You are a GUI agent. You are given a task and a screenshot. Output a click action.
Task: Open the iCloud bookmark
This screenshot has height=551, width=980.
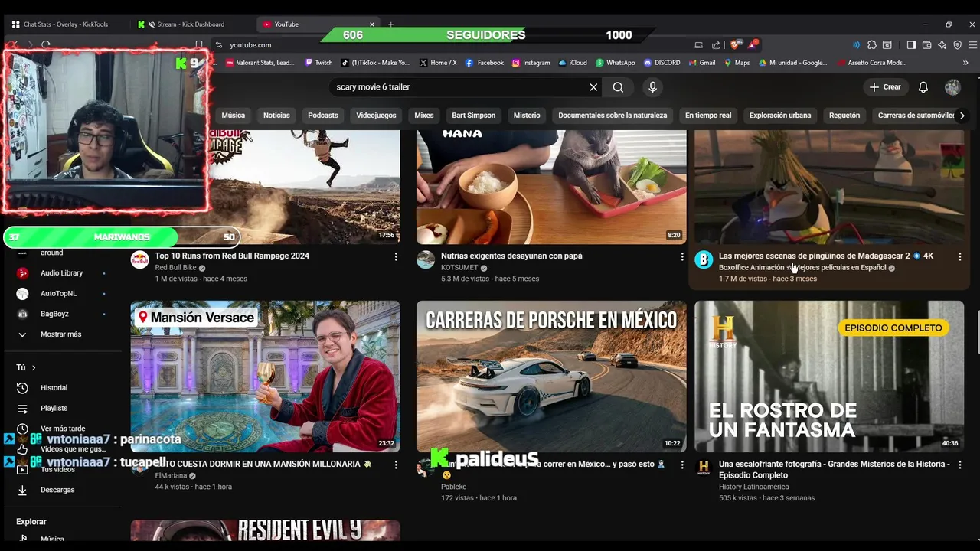(x=573, y=63)
